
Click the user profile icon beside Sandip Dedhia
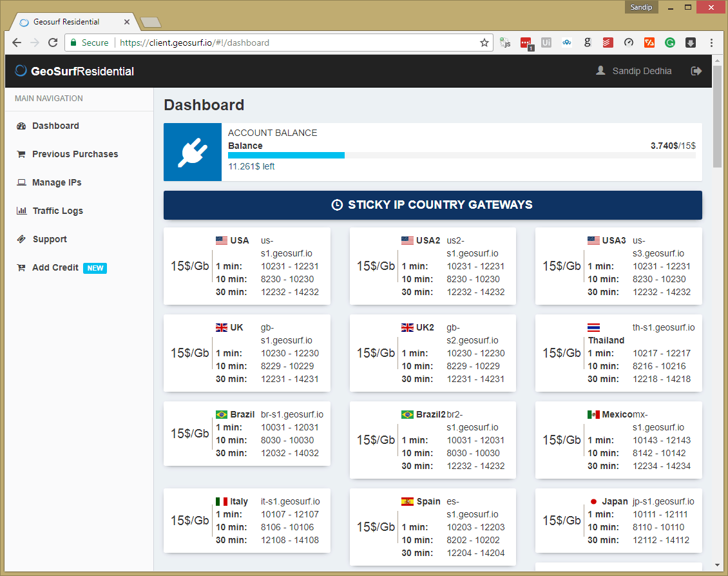pos(600,70)
